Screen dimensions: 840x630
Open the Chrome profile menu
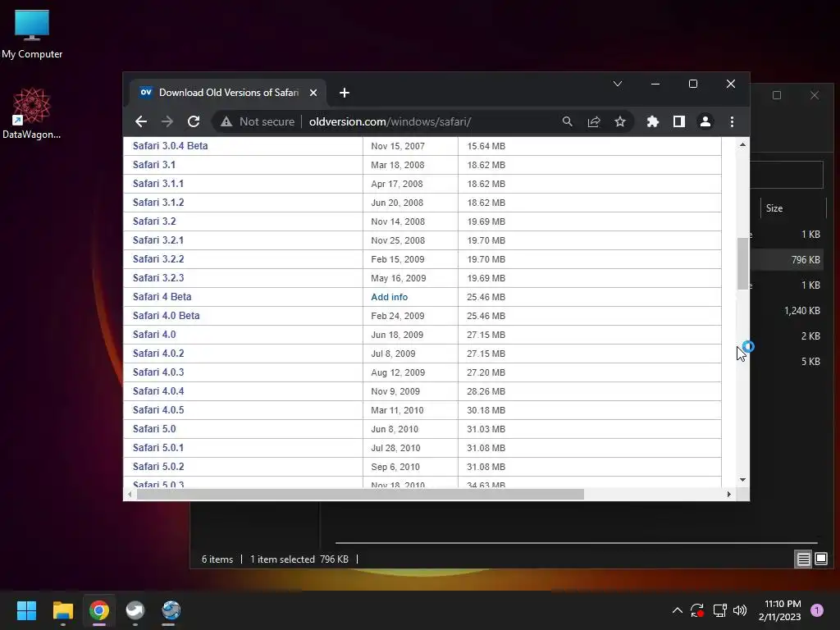tap(705, 121)
